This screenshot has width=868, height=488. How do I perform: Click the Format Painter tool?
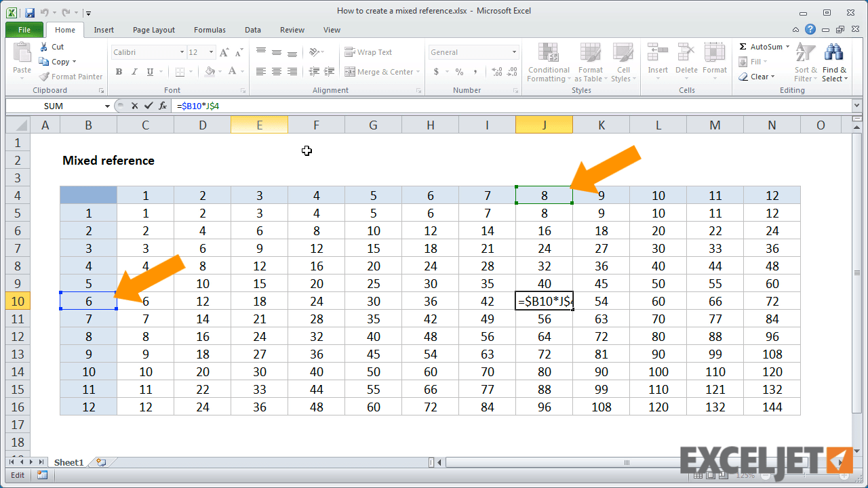(71, 76)
